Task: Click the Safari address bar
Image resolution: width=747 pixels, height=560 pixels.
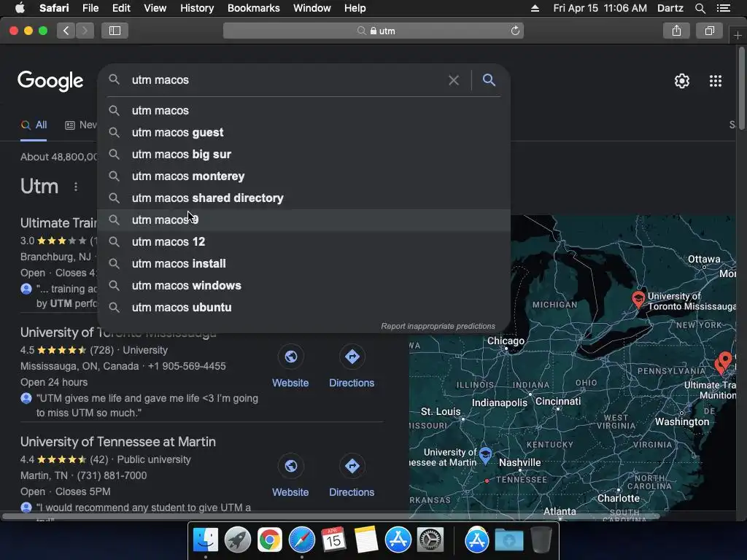Action: tap(373, 31)
